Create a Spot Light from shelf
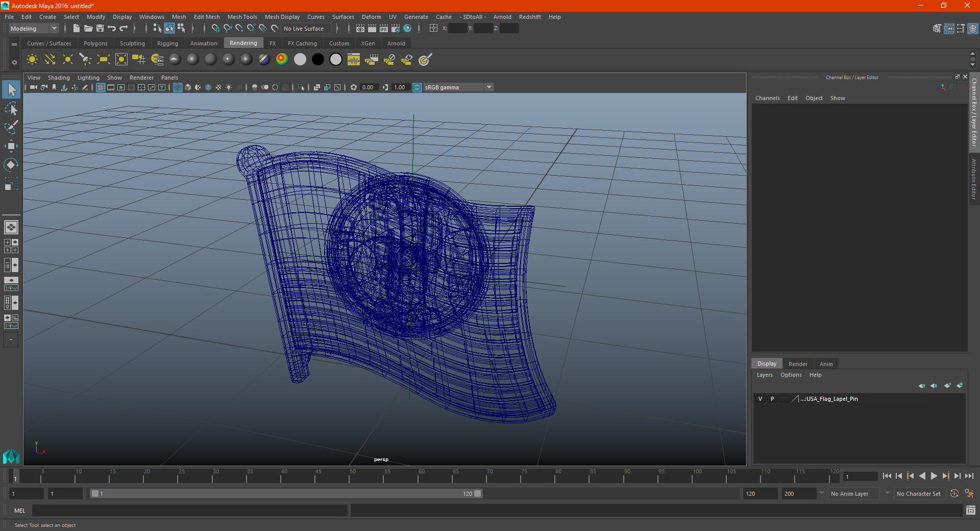980x531 pixels. [85, 60]
